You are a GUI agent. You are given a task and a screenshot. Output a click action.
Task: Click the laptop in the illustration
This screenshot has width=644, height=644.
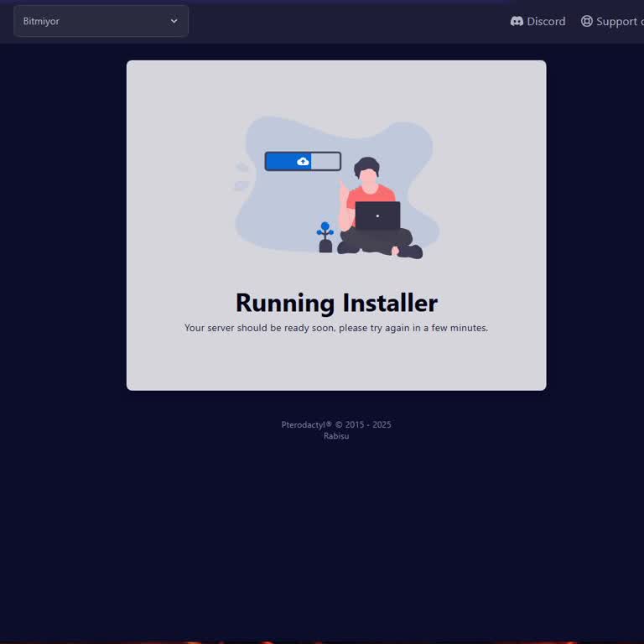[377, 216]
